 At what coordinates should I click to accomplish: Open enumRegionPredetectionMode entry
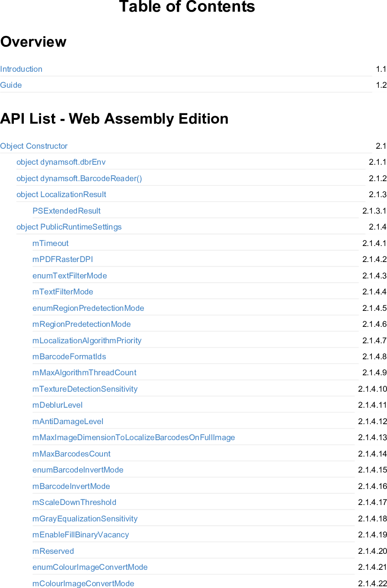88,308
